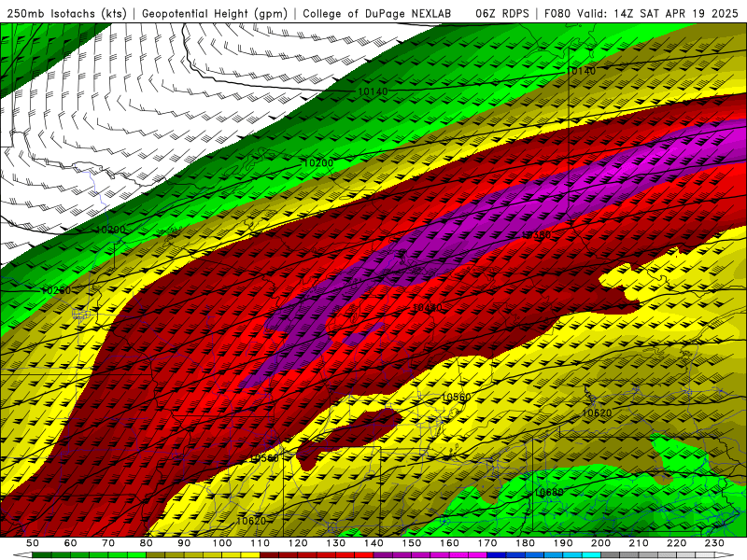747x560 pixels.
Task: Click the 110 value on the color scale
Action: pos(260,543)
